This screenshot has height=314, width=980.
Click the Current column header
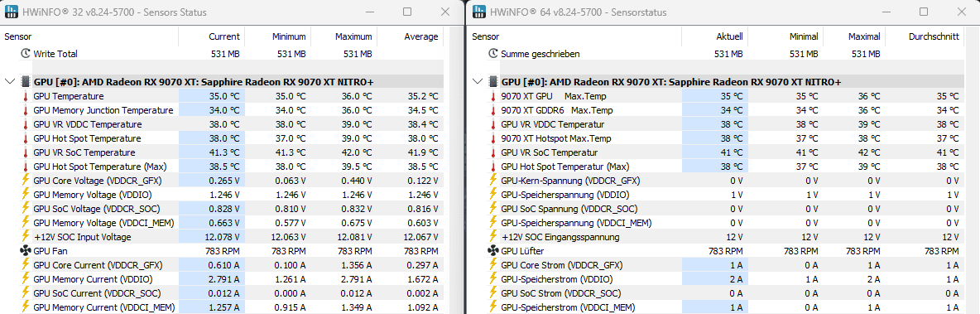pos(212,37)
